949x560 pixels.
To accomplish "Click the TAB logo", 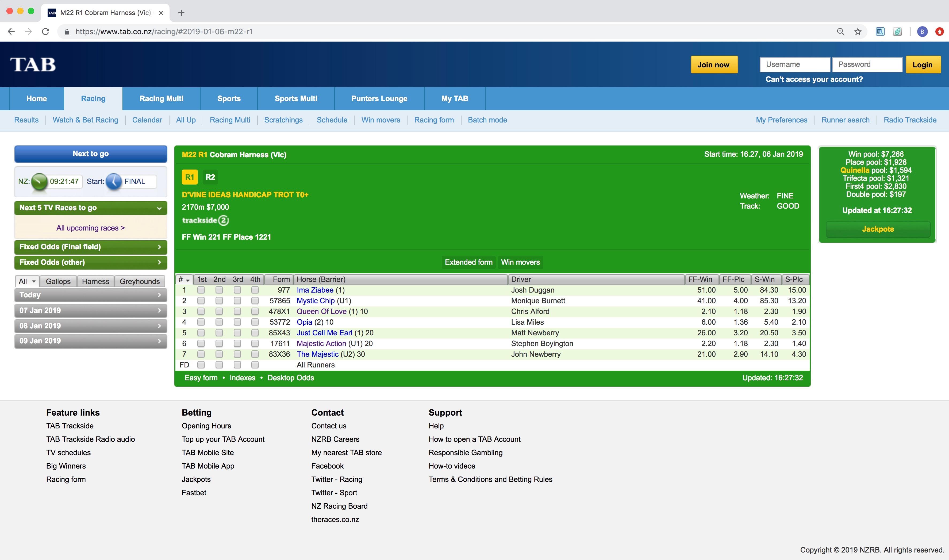I will point(33,64).
